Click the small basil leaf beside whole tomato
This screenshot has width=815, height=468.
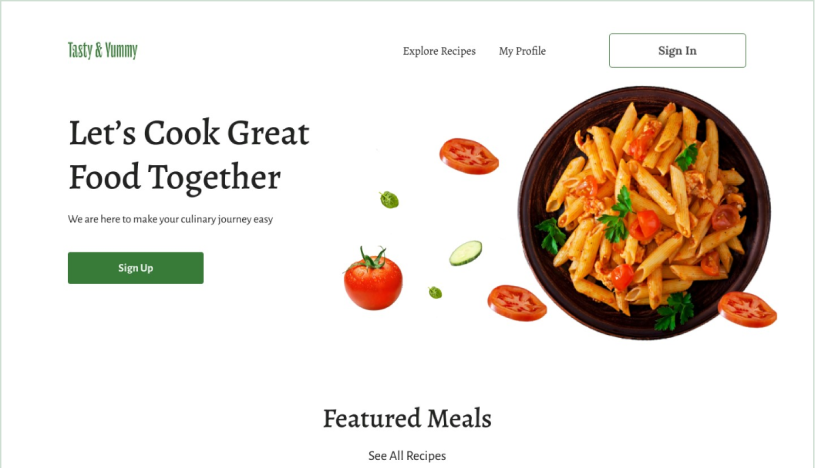(435, 292)
